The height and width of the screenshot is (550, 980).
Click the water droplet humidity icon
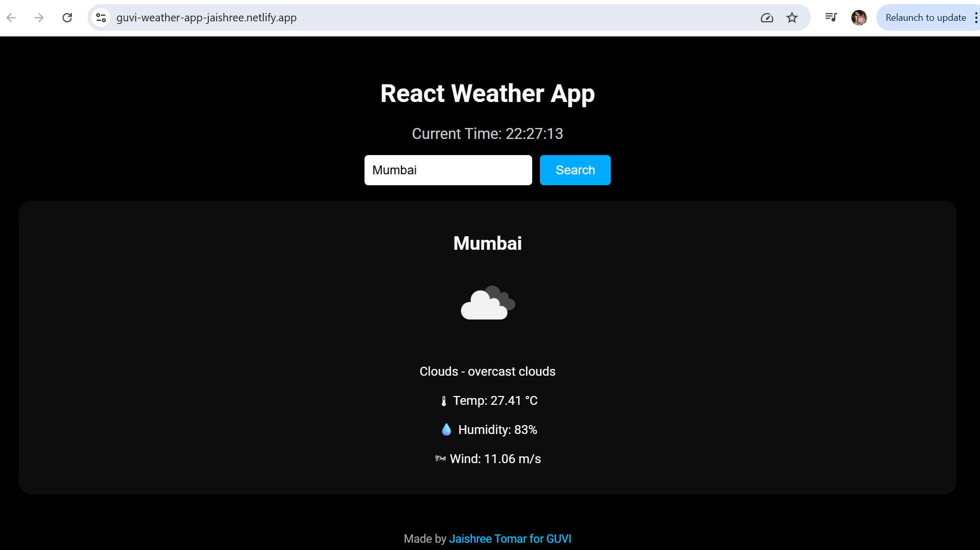coord(446,430)
